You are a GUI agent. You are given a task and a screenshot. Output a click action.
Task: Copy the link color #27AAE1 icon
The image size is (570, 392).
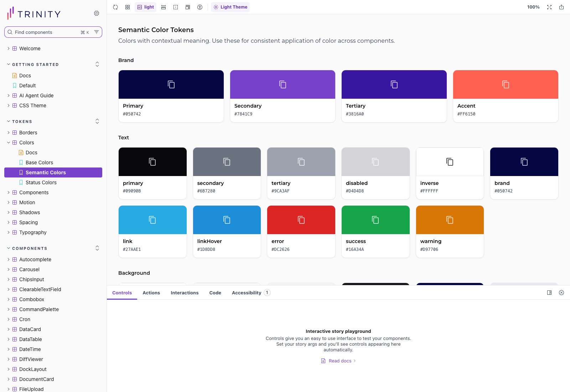[x=152, y=220]
